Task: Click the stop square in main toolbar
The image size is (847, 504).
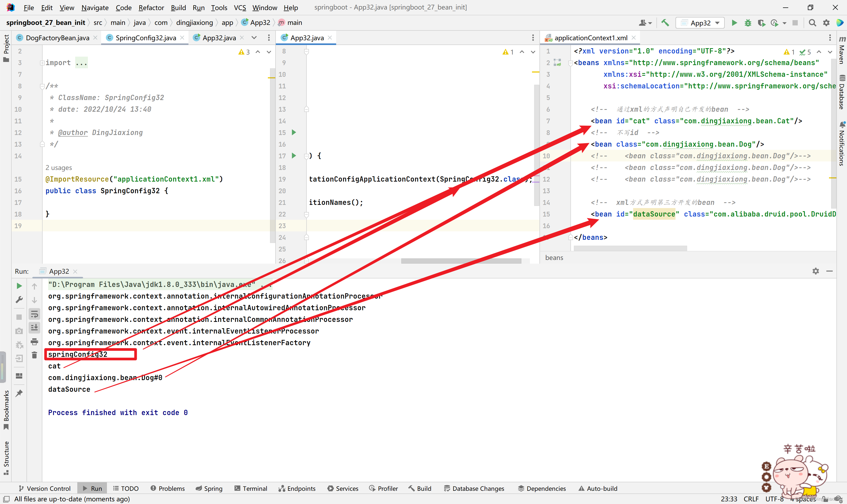Action: 795,23
